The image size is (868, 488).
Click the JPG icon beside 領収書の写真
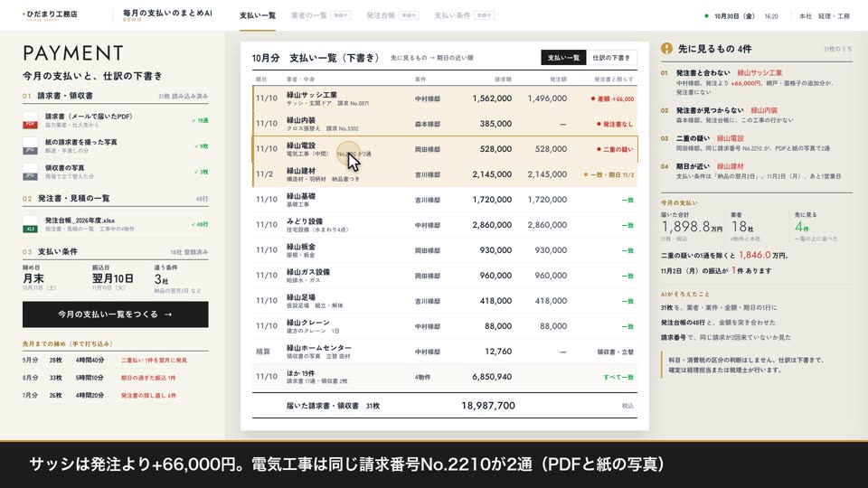pyautogui.click(x=30, y=172)
